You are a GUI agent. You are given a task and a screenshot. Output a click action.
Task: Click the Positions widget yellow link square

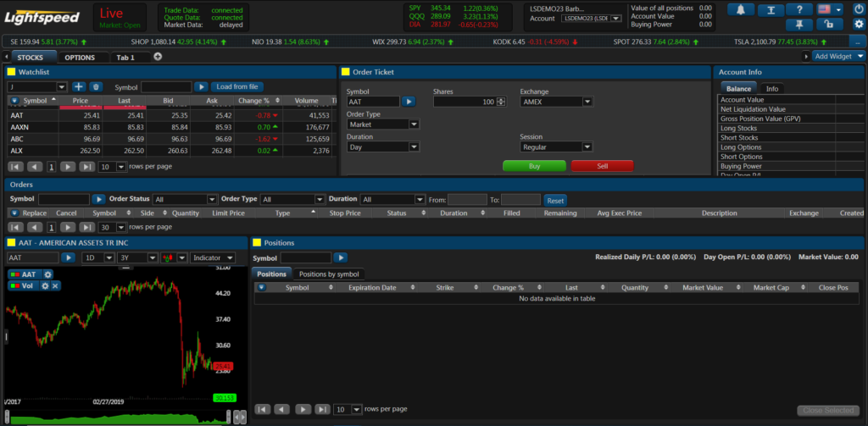pyautogui.click(x=257, y=242)
